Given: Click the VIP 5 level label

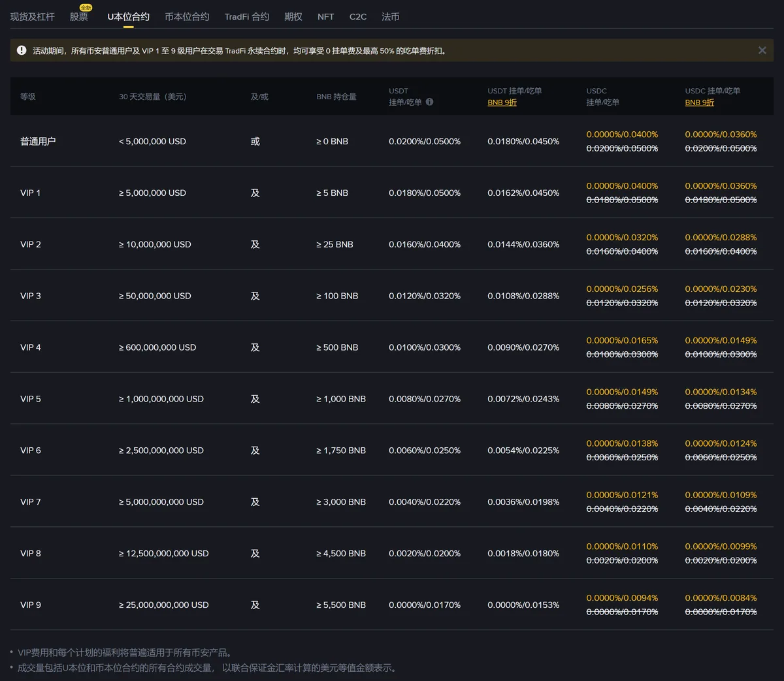Looking at the screenshot, I should pos(31,400).
